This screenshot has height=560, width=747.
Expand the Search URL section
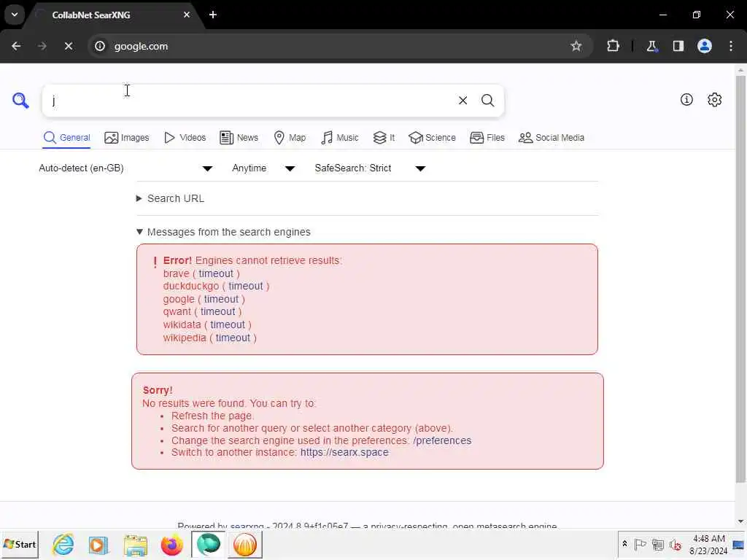(x=171, y=198)
